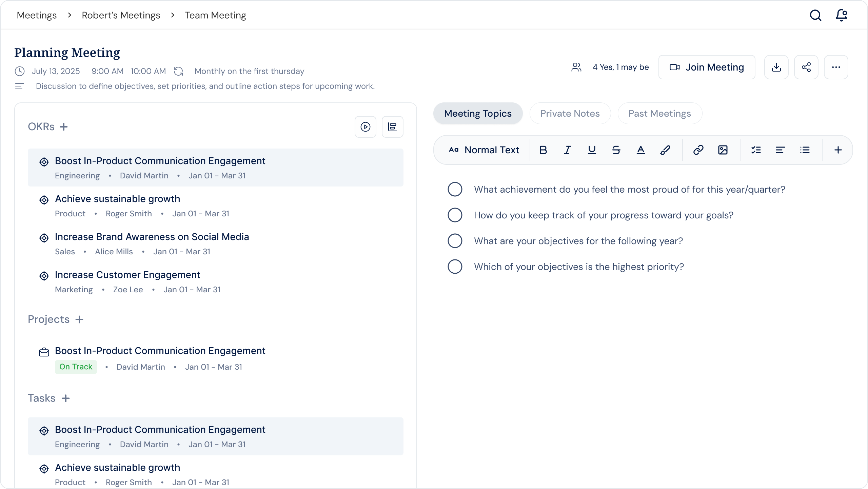Image resolution: width=868 pixels, height=489 pixels.
Task: Click the plus icon in editor toolbar
Action: tap(838, 150)
